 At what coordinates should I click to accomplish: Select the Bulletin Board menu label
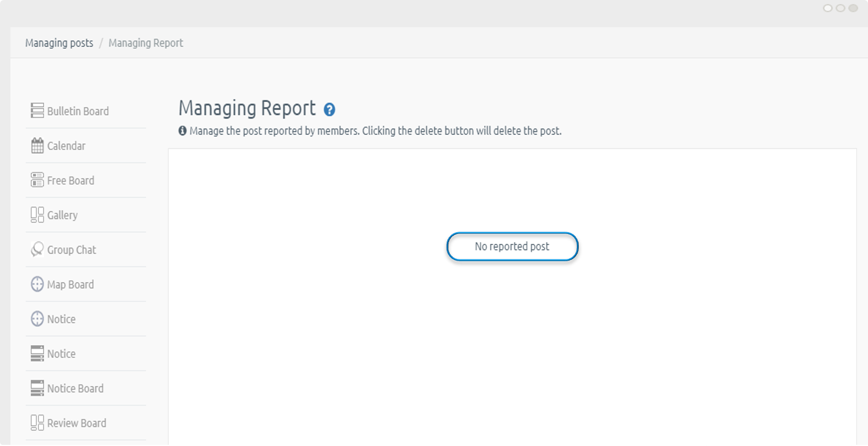click(78, 111)
